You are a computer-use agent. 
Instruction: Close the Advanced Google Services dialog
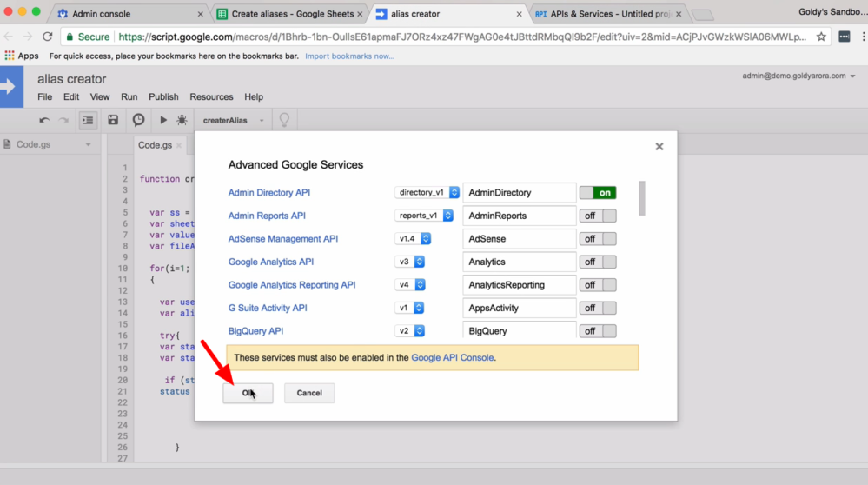[x=659, y=147]
